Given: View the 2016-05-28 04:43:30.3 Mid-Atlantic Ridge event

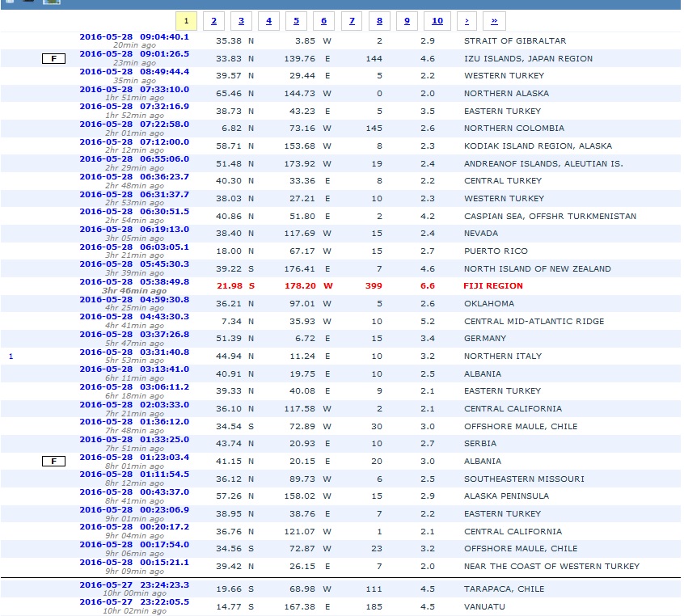Looking at the screenshot, I should click(134, 317).
